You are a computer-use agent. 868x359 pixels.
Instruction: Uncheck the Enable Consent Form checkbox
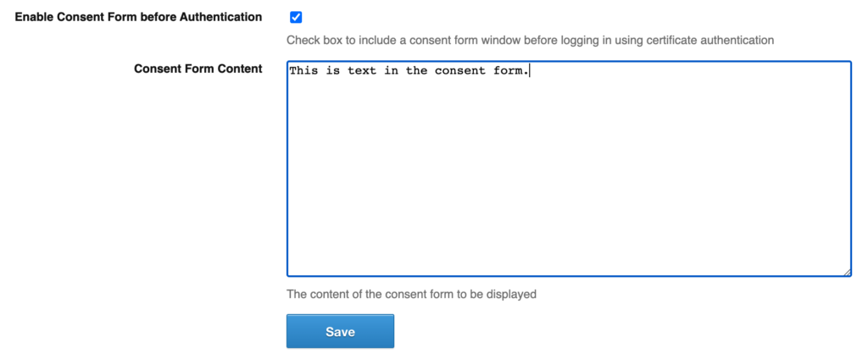tap(296, 17)
